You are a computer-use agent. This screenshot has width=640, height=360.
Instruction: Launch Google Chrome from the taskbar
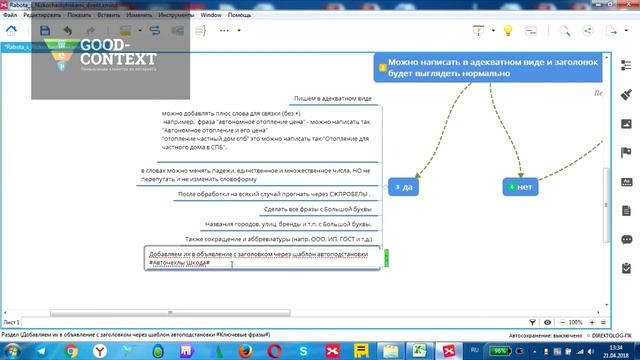tap(71, 351)
